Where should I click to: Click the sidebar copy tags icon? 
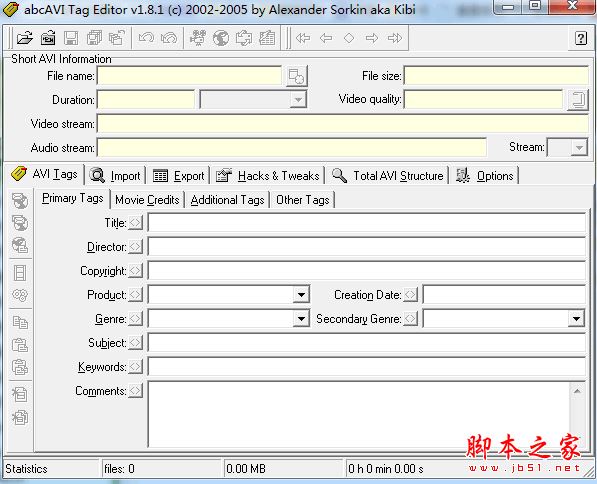click(x=20, y=323)
